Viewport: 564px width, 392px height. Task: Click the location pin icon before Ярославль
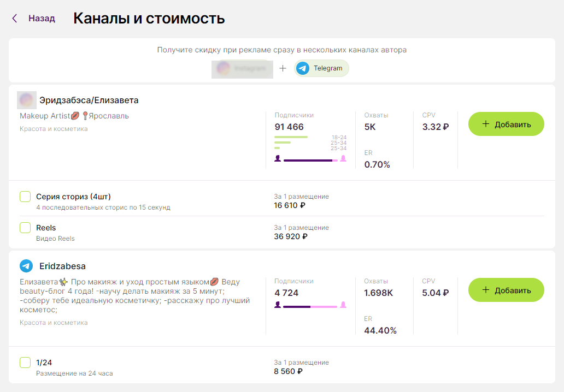[86, 116]
